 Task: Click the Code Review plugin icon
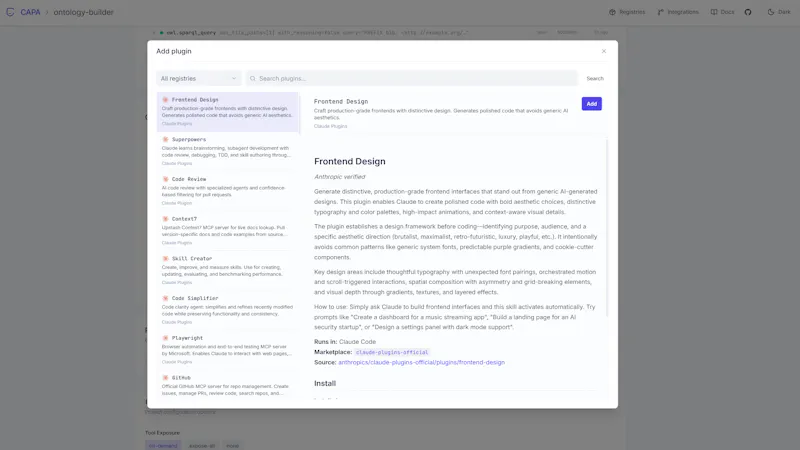point(165,179)
